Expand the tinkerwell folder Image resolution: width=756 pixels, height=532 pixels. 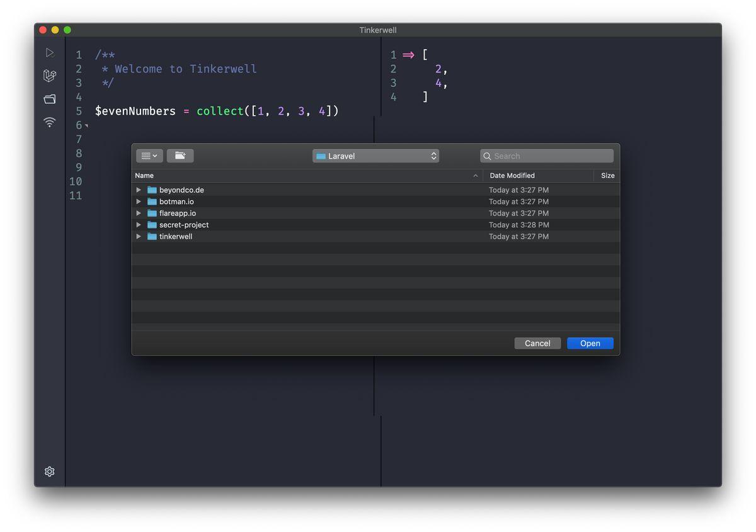click(139, 236)
